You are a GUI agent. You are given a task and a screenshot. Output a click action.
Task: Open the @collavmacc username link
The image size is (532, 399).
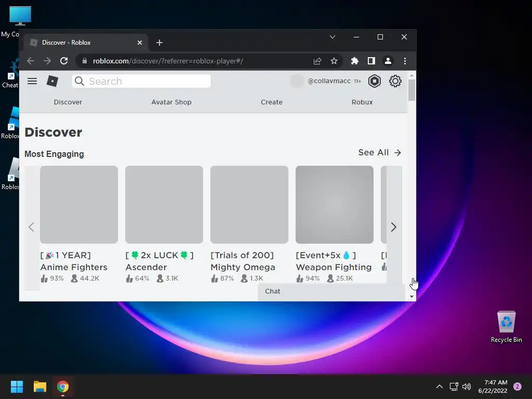(x=329, y=81)
